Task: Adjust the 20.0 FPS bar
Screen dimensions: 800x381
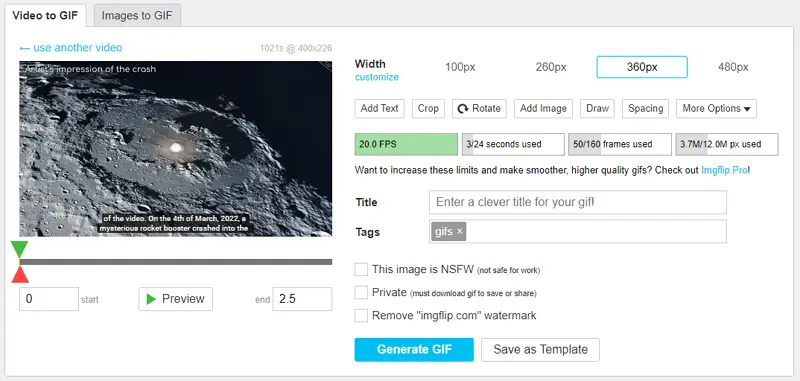Action: point(406,144)
